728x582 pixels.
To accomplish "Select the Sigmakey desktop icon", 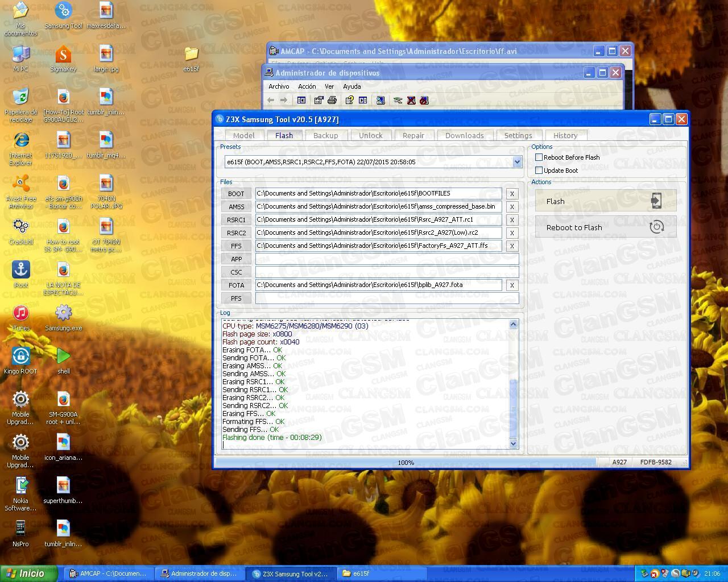I will [63, 59].
